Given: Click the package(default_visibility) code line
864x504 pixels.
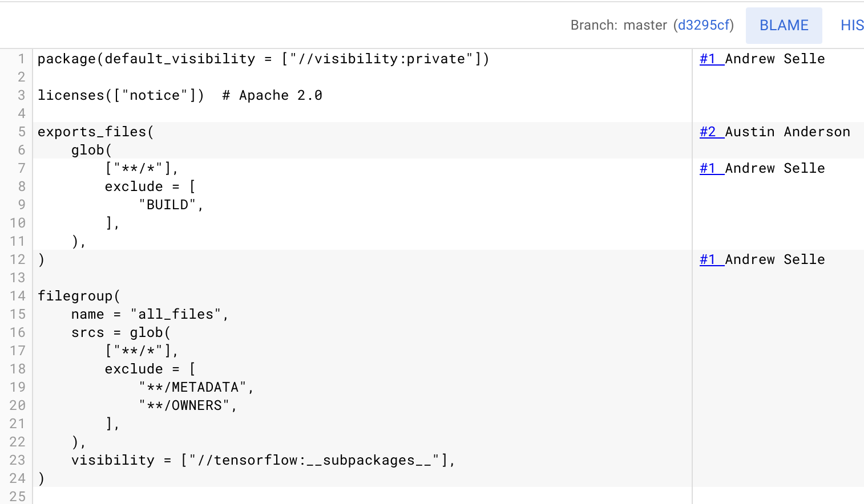Looking at the screenshot, I should (263, 59).
